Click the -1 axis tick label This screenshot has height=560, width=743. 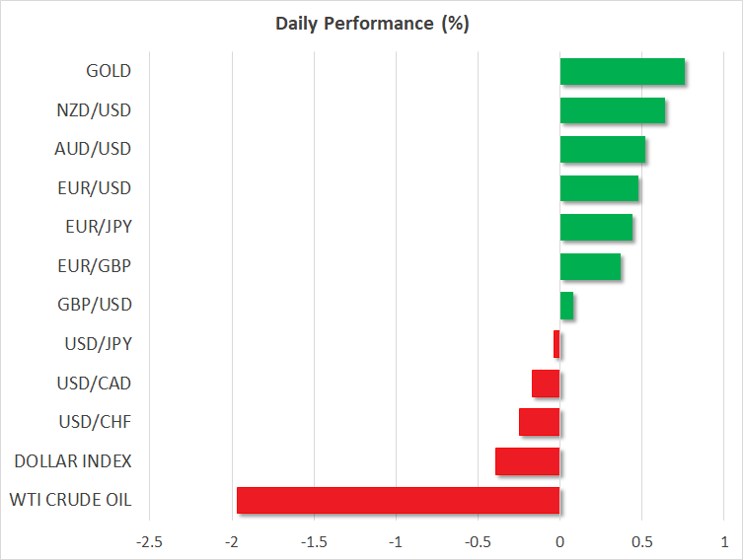tap(395, 542)
